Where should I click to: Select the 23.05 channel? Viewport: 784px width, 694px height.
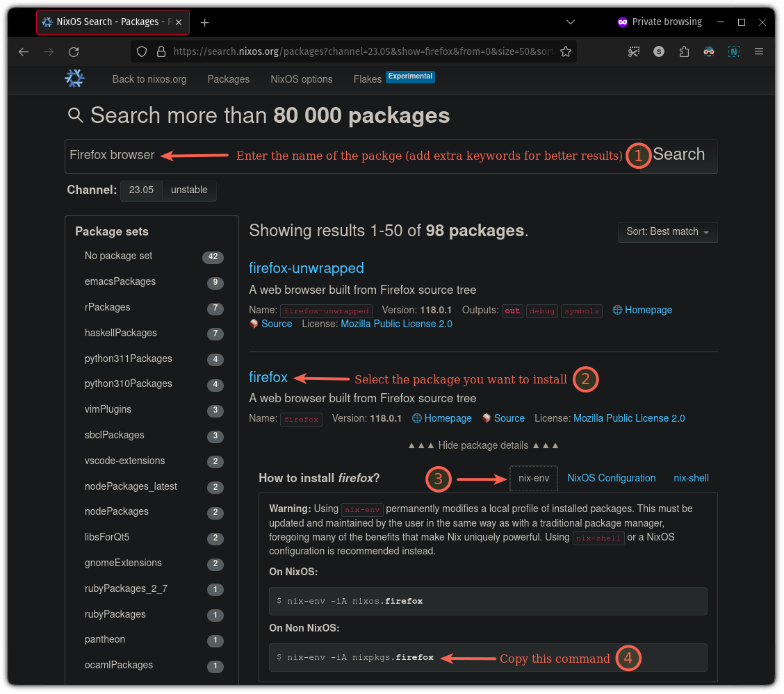(142, 190)
